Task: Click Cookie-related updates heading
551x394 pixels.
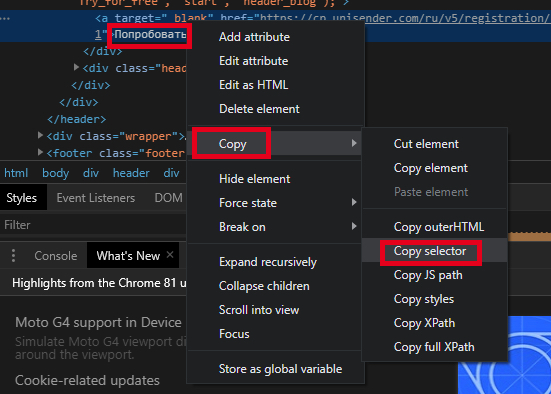Action: pos(87,380)
